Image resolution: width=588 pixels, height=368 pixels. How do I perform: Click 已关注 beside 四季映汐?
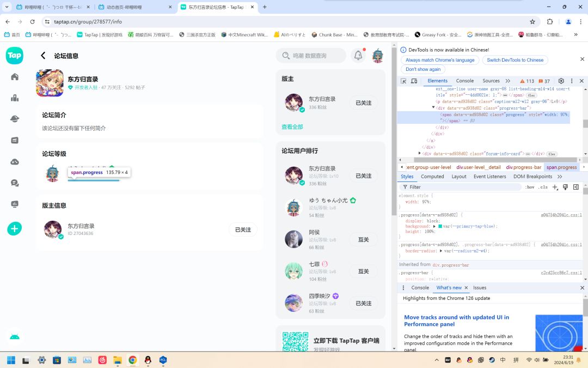tap(363, 304)
